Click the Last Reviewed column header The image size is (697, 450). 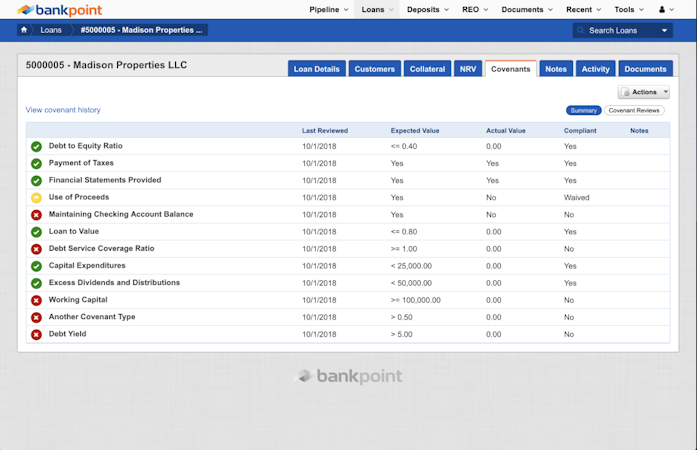pos(325,131)
